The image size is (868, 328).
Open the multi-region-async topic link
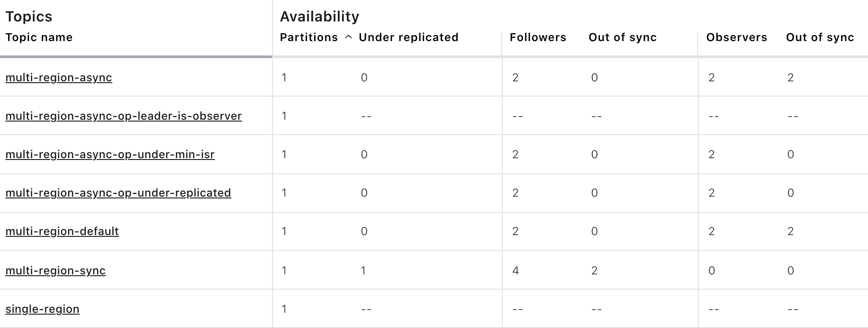(x=59, y=77)
